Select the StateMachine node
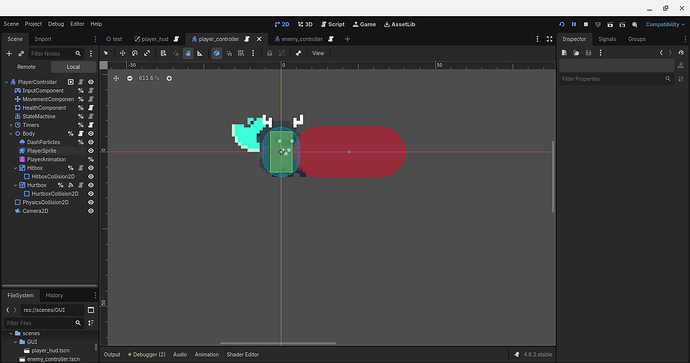The height and width of the screenshot is (363, 690). tap(39, 117)
